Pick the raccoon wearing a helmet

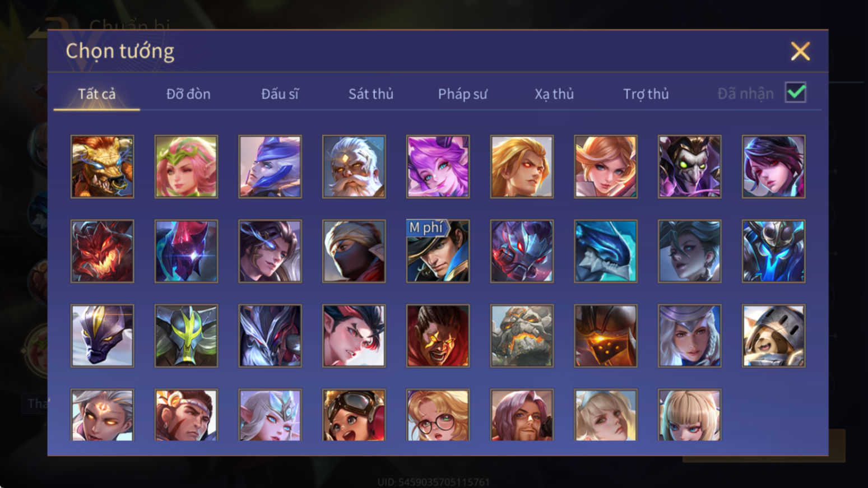(773, 336)
